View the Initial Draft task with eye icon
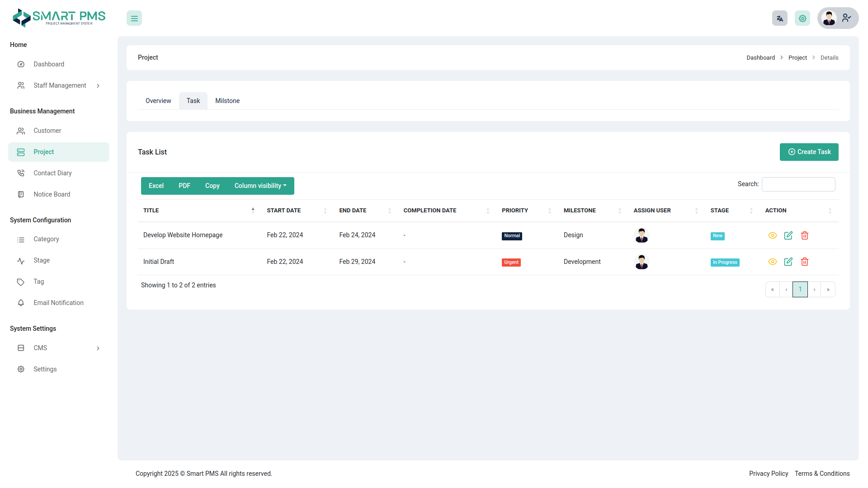Screen dimensions: 868x488 coord(772,262)
